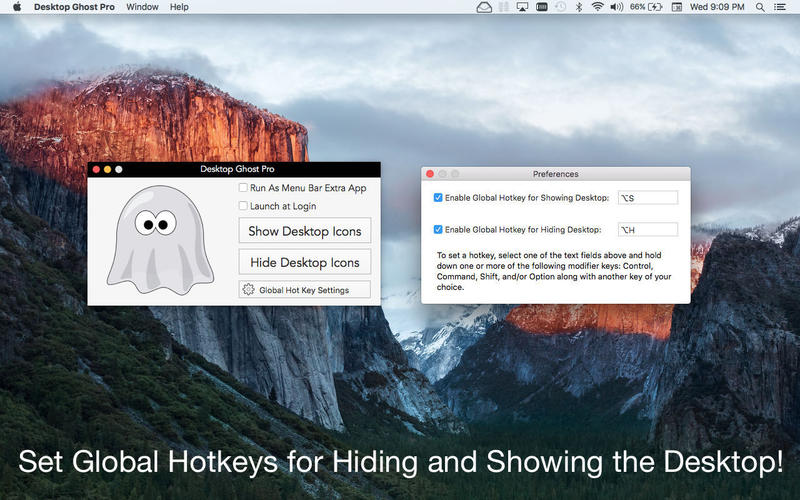The image size is (800, 500).
Task: Enable Launch at Login checkbox
Action: (x=243, y=206)
